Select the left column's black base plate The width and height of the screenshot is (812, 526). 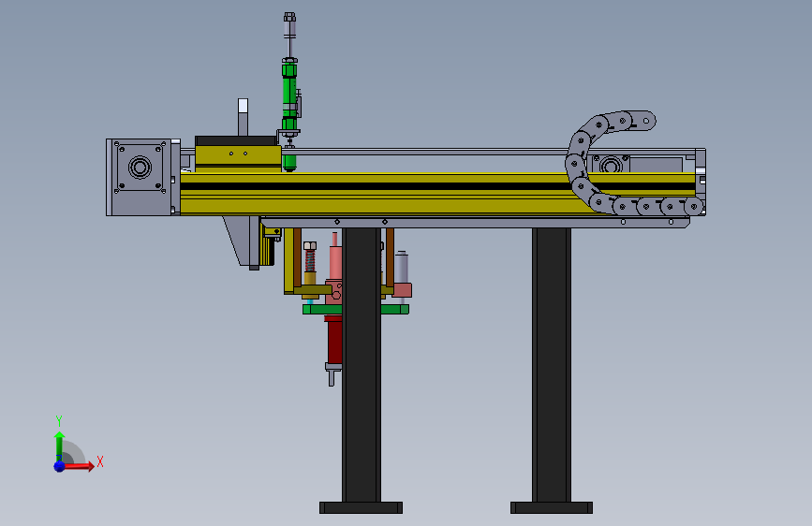(x=361, y=508)
